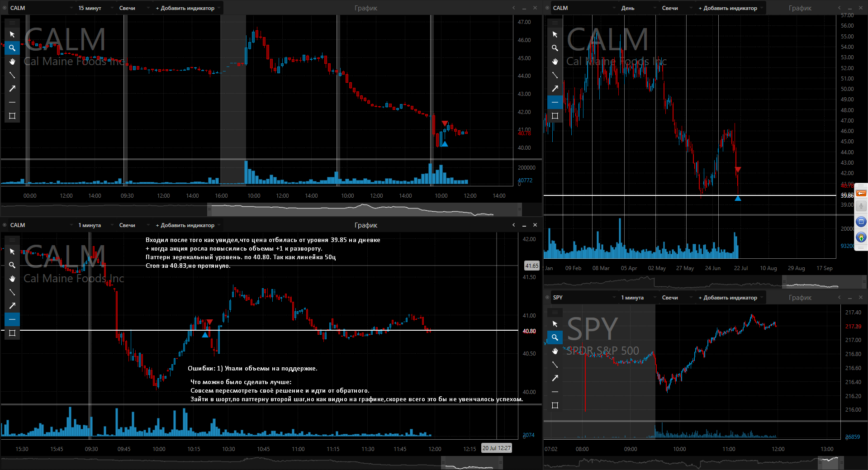Pick the arrow drawing tool in SPY chart

click(555, 378)
